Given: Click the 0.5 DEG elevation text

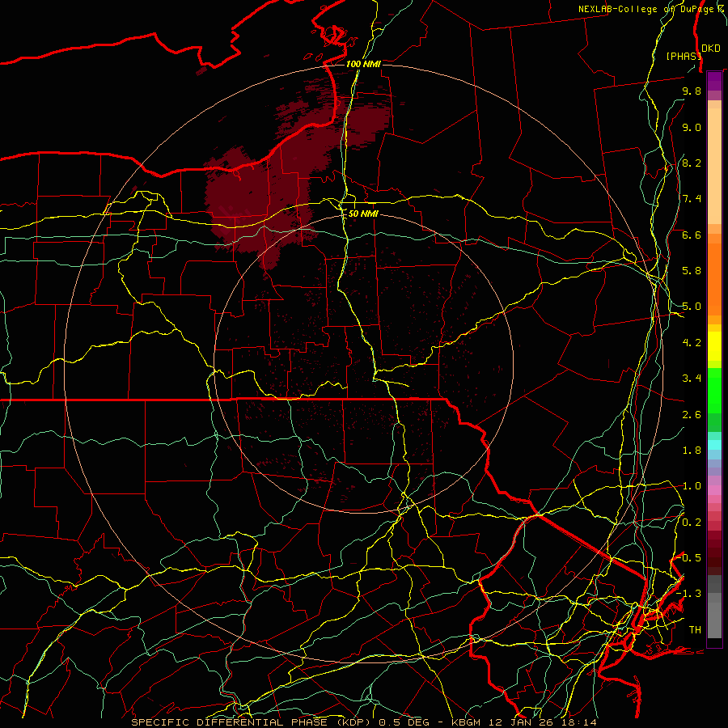Looking at the screenshot, I should 406,722.
